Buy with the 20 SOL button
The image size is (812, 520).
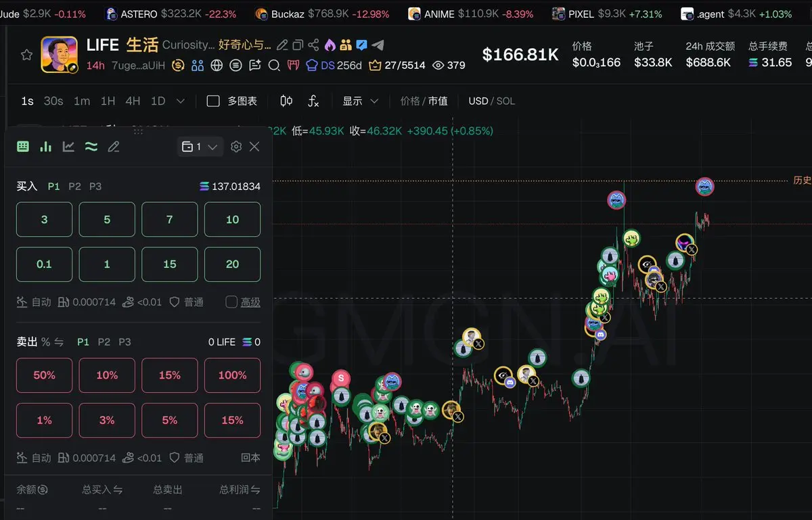tap(232, 264)
